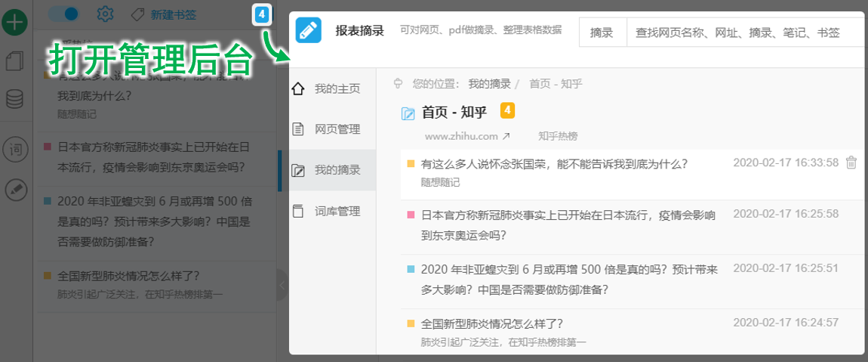The width and height of the screenshot is (868, 362).
Task: Click the database stack icon
Action: pos(14,99)
